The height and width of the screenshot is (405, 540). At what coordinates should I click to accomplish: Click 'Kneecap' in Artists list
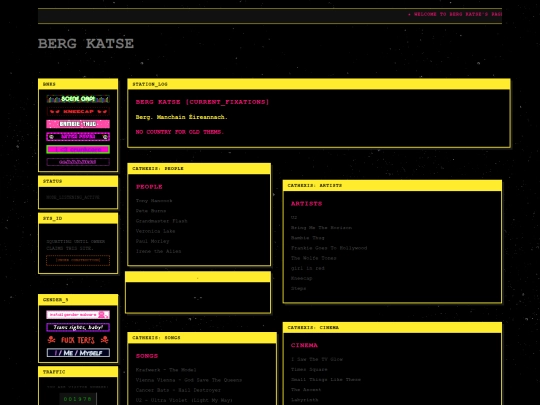(301, 278)
